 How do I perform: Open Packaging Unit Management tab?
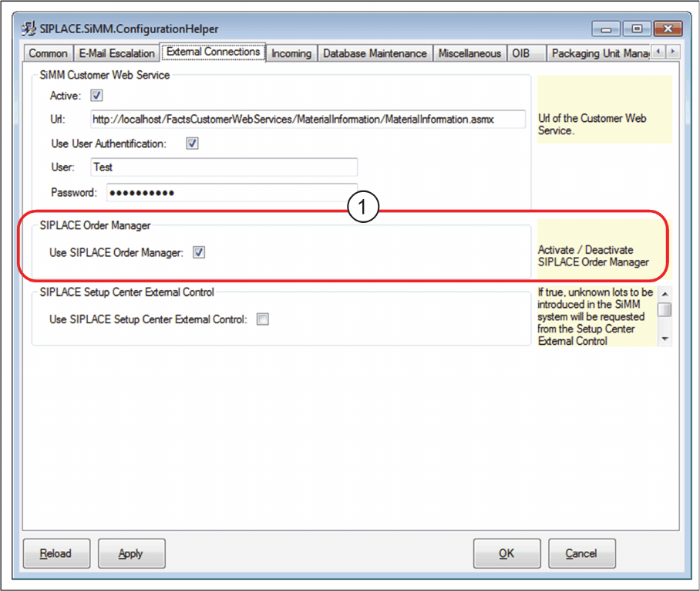[x=598, y=53]
